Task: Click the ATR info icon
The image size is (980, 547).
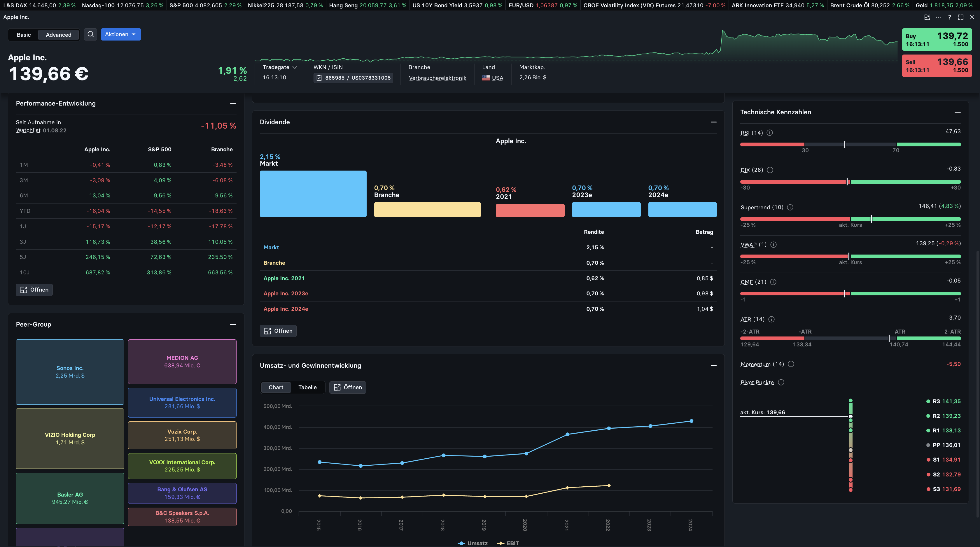Action: [x=771, y=319]
